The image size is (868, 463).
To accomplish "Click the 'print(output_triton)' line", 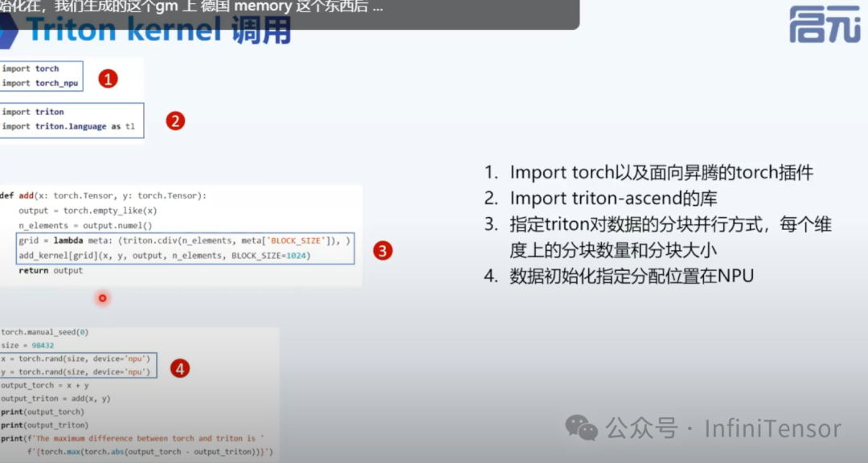I will [x=45, y=424].
